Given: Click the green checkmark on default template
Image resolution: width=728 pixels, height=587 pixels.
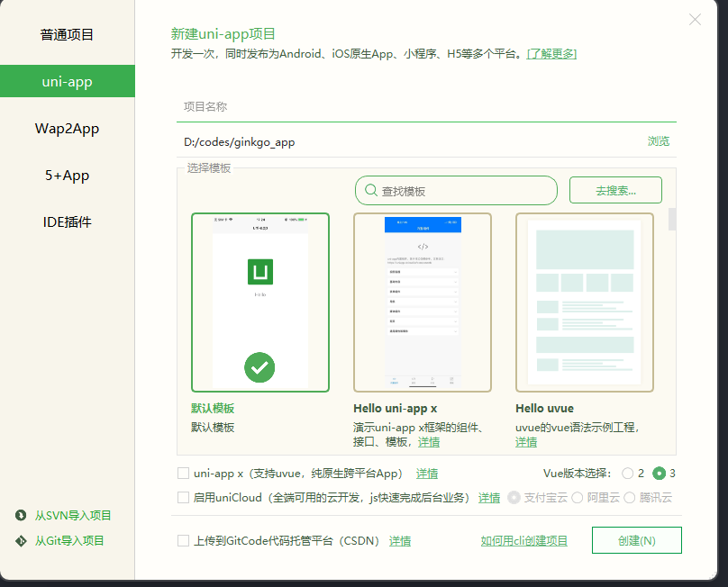Looking at the screenshot, I should 259,367.
